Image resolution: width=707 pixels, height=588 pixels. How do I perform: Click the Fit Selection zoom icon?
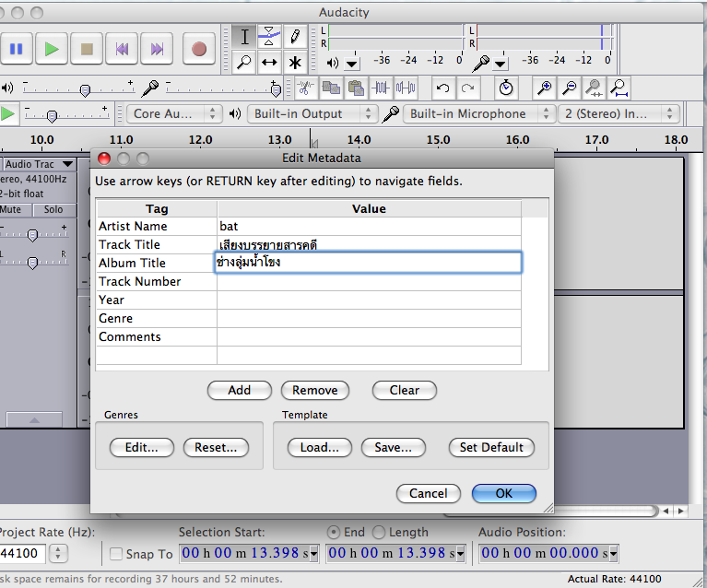(595, 88)
